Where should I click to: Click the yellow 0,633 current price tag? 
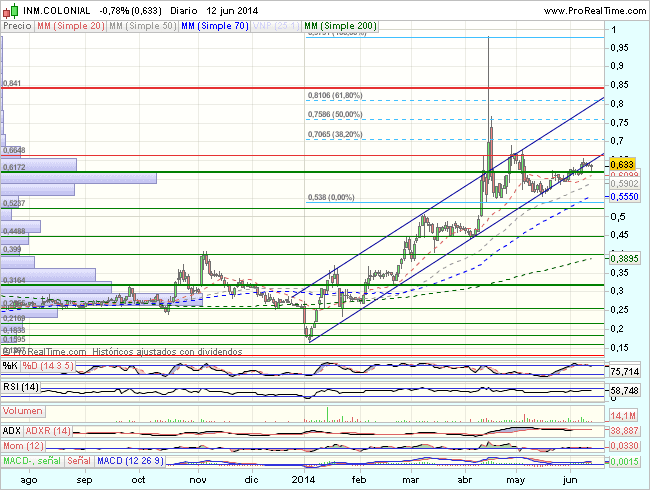click(625, 164)
